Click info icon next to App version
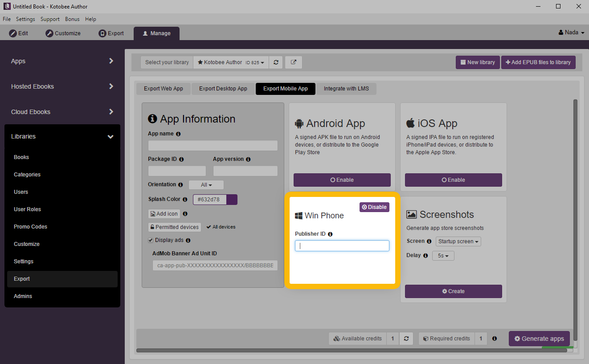 248,159
